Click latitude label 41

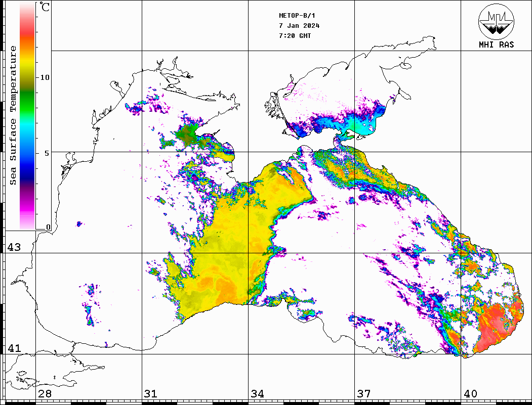coord(14,348)
